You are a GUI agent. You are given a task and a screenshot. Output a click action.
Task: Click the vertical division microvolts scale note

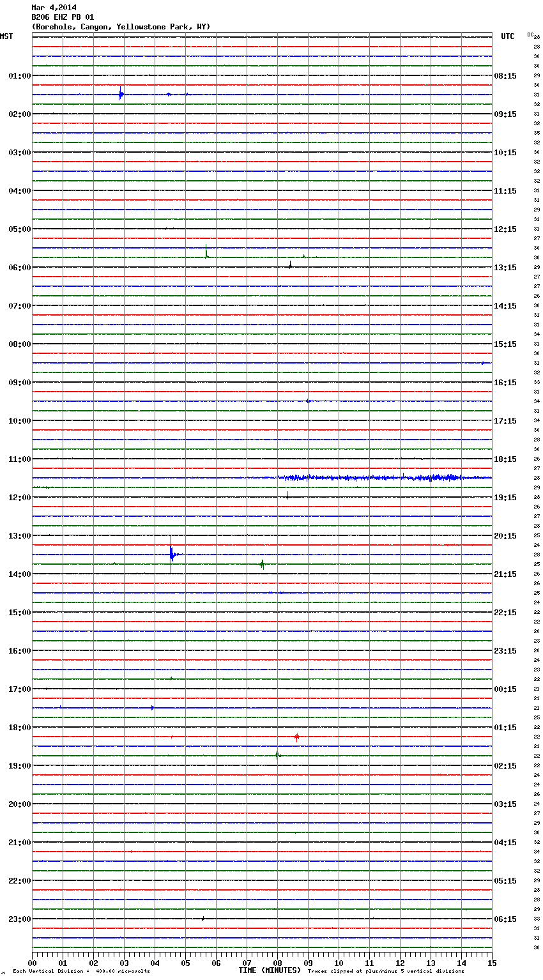tap(81, 972)
